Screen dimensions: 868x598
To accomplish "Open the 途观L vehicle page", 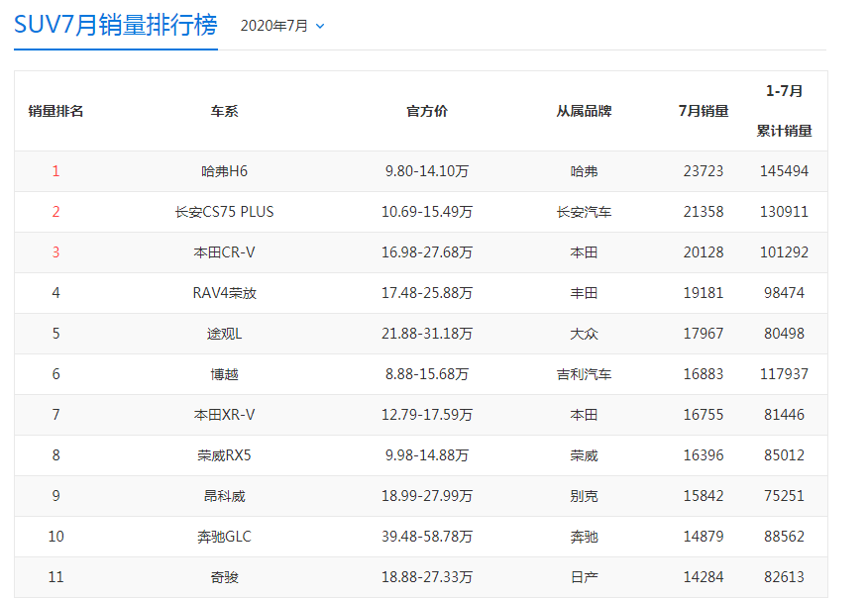I will pyautogui.click(x=225, y=334).
